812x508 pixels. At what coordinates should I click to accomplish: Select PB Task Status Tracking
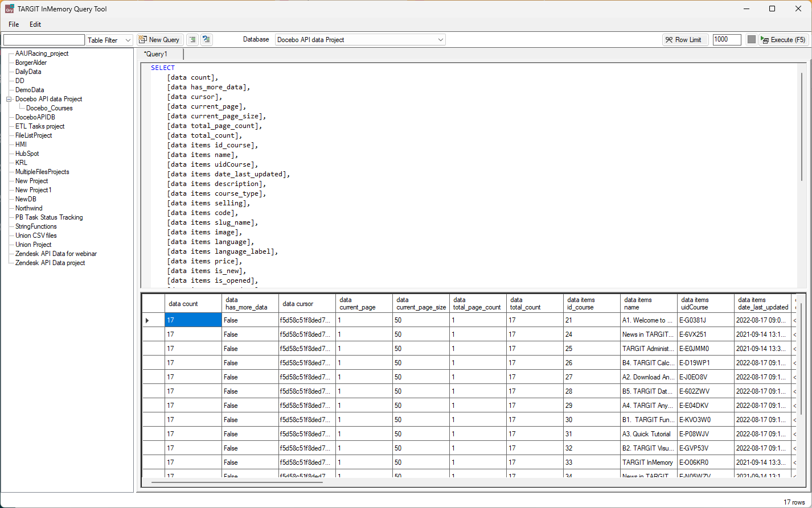pyautogui.click(x=49, y=217)
